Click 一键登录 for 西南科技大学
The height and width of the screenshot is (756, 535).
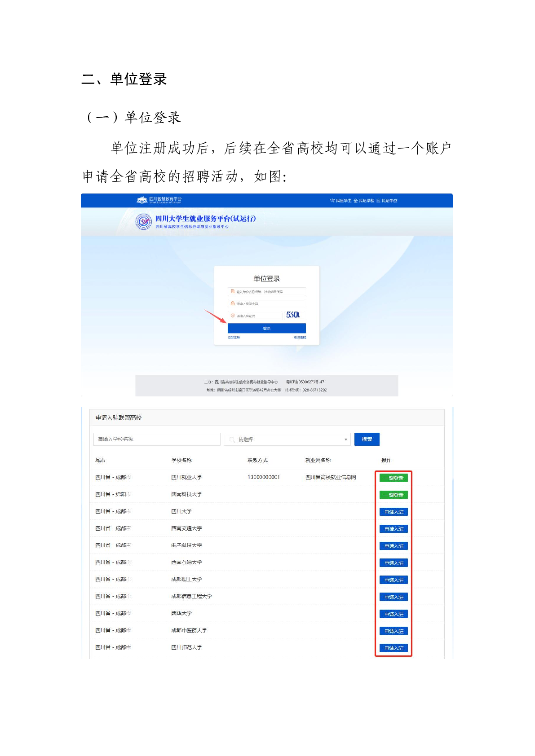394,495
